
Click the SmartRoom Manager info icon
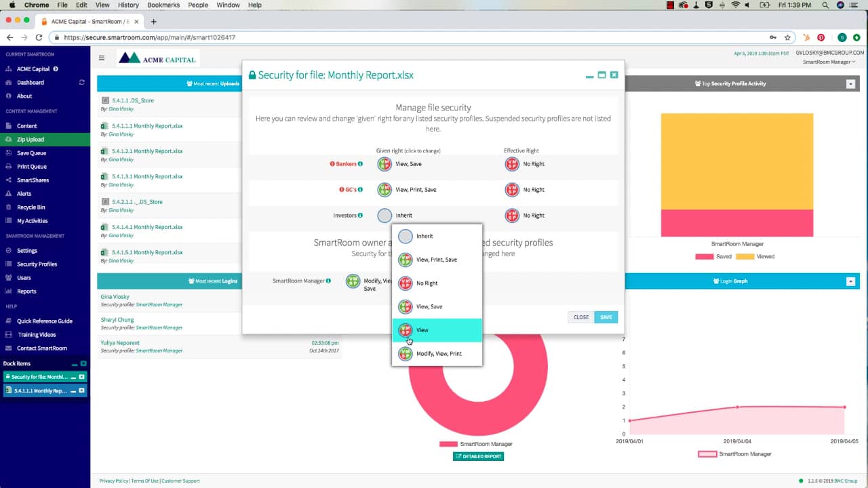click(328, 281)
